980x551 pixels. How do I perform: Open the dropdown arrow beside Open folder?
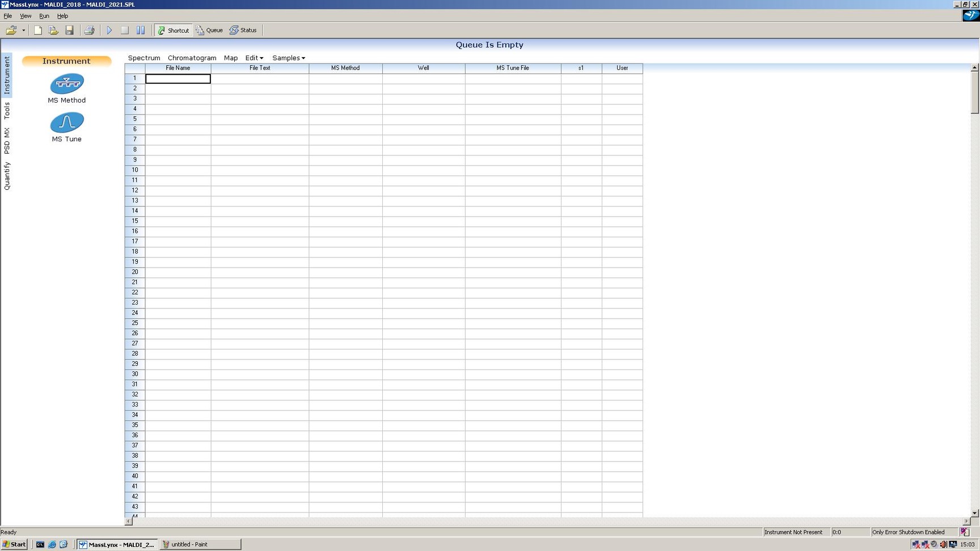[x=24, y=31]
